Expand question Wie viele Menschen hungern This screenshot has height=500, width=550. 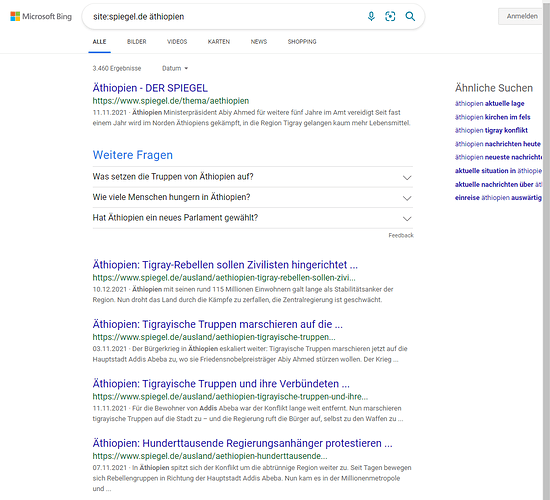pos(253,198)
